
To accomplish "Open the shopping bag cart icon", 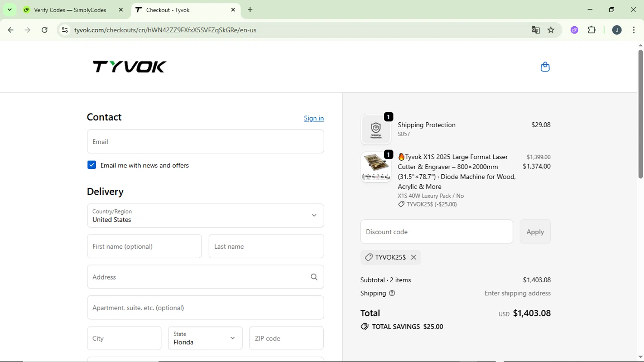I will click(x=545, y=67).
